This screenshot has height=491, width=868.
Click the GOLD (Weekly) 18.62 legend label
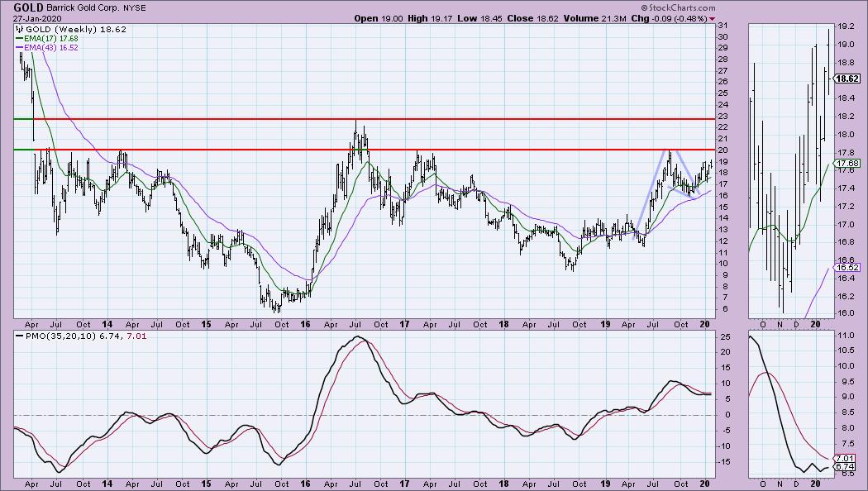(75, 29)
